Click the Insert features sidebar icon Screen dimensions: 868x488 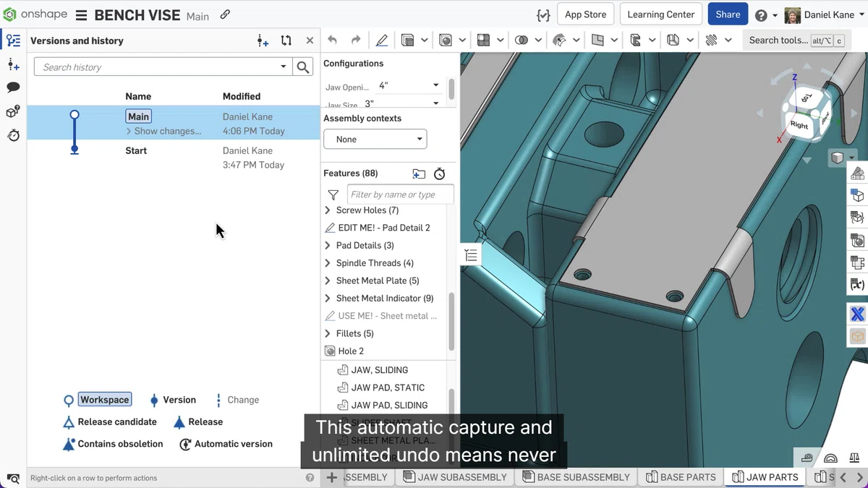[13, 65]
